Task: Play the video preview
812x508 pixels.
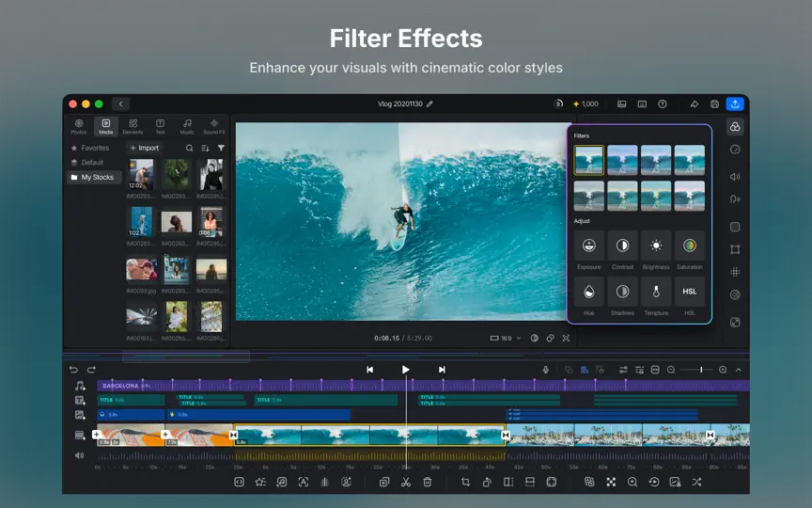Action: point(405,370)
